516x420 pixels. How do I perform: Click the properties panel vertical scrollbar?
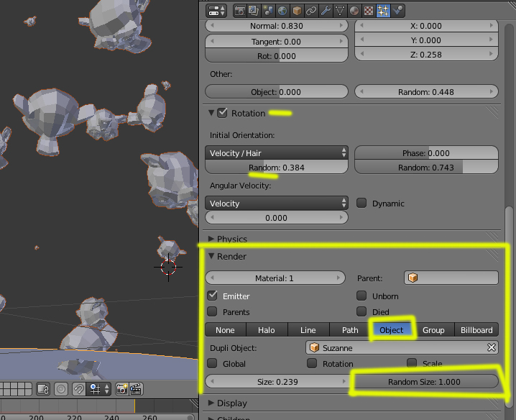[509, 306]
